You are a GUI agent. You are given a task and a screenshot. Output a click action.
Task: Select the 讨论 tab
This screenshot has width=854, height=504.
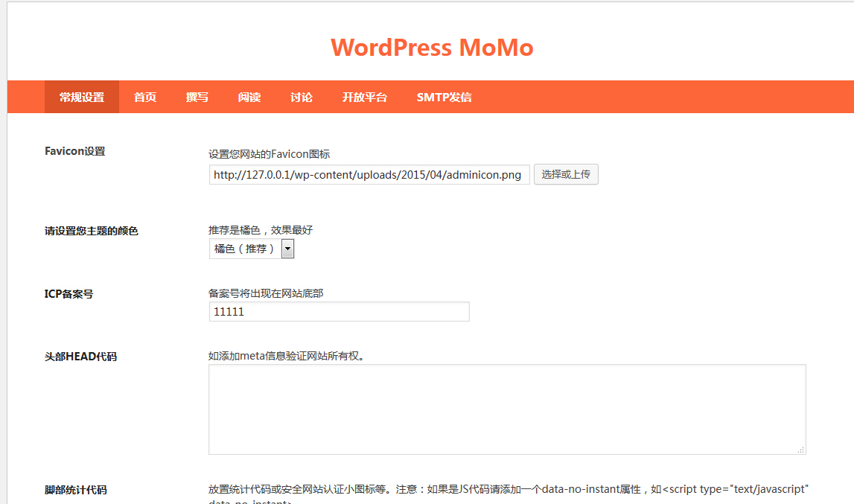click(x=302, y=97)
